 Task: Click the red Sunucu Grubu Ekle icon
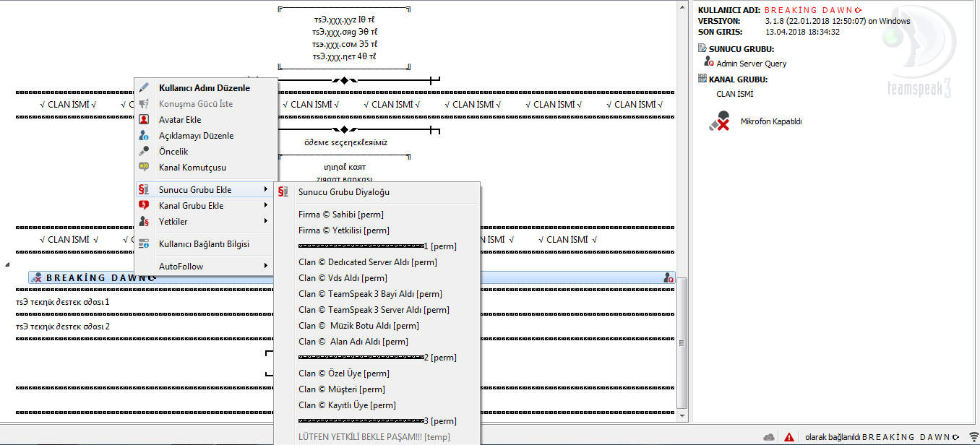click(x=144, y=190)
